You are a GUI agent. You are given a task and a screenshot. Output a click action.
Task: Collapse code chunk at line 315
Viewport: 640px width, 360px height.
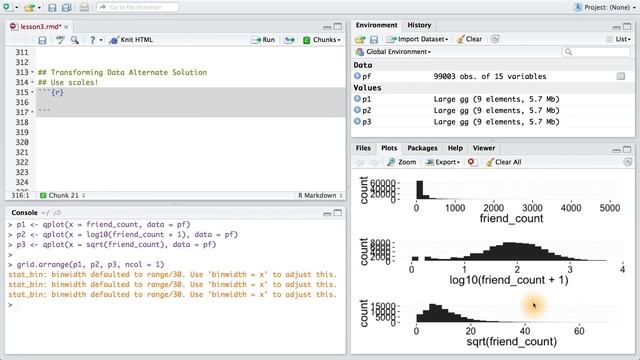coord(32,92)
